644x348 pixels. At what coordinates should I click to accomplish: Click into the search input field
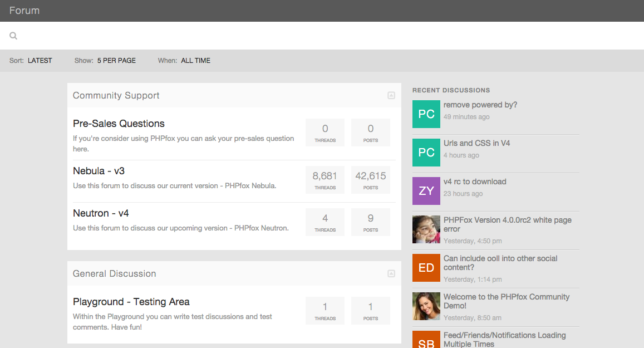pyautogui.click(x=323, y=36)
